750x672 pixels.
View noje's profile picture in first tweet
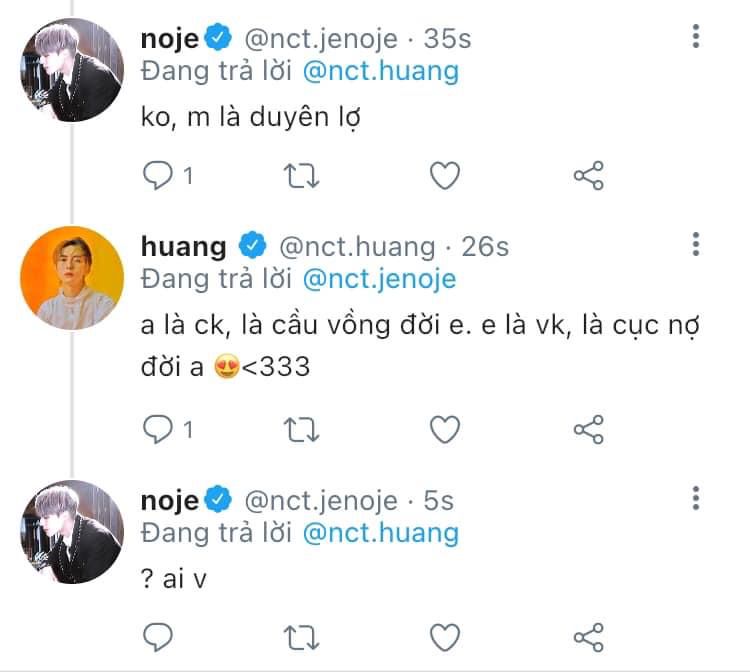point(72,70)
